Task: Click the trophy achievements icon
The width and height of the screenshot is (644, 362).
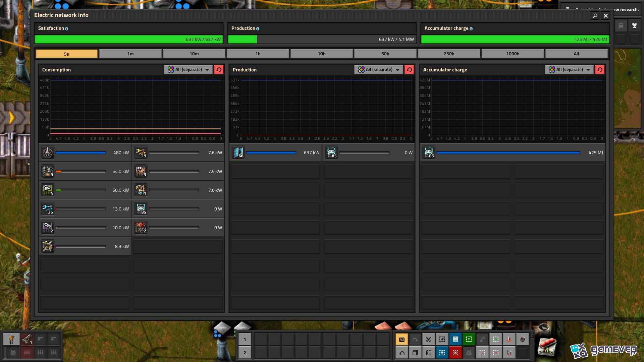Action: 634,25
